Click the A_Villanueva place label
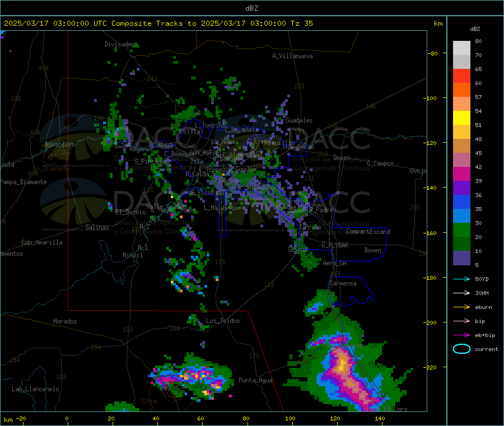The height and width of the screenshot is (426, 504). [292, 56]
